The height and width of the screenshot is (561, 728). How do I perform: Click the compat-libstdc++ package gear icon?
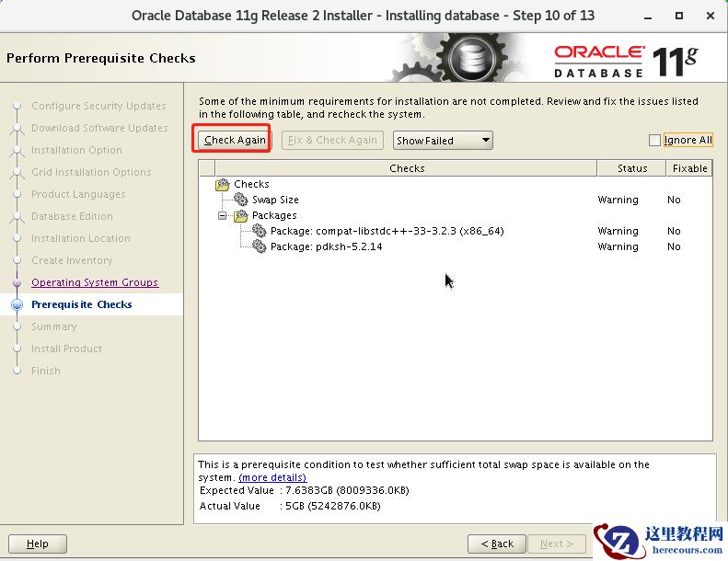point(259,231)
